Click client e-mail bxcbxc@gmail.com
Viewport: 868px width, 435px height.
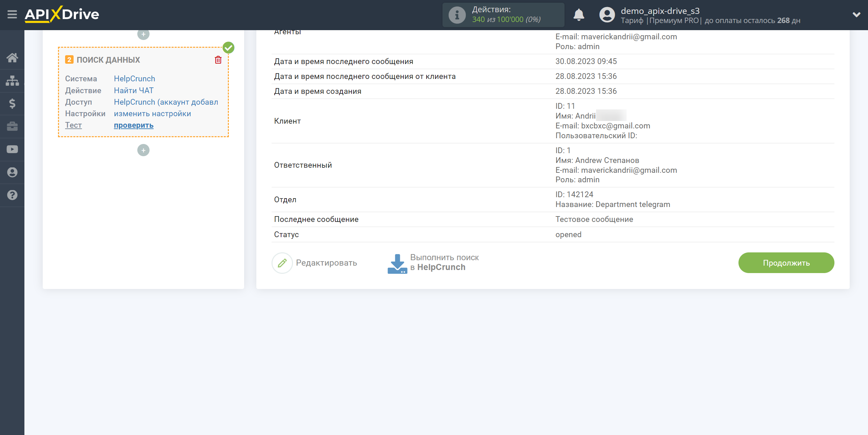(x=615, y=126)
